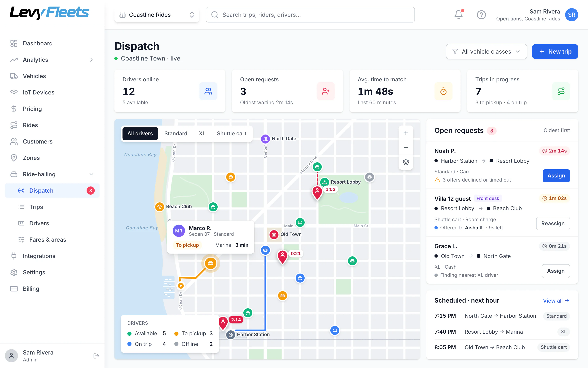The width and height of the screenshot is (588, 368).
Task: Open the Coastline Rides organization switcher
Action: pyautogui.click(x=157, y=15)
